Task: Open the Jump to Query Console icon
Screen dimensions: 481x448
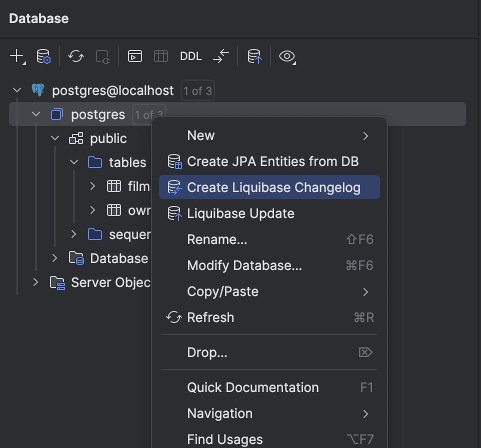Action: click(133, 56)
